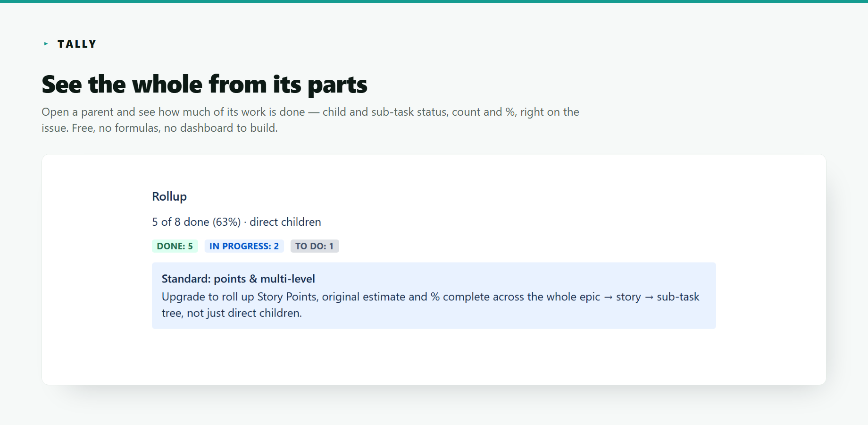Click the TALLY brand name
Screen dimensions: 868x425
(77, 44)
